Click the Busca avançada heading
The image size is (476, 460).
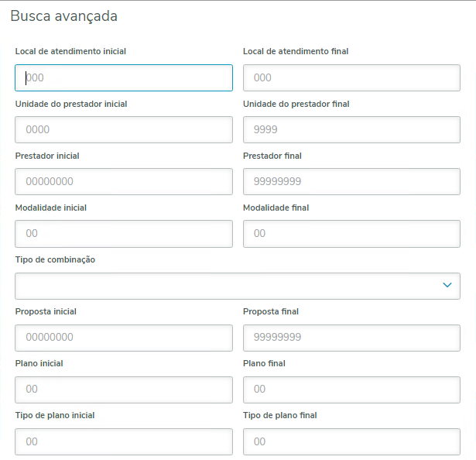click(63, 15)
